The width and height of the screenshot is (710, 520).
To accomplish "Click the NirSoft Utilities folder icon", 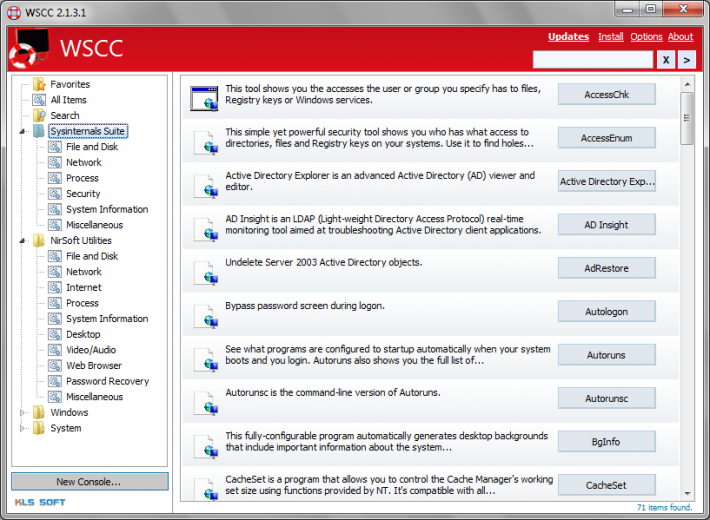I will click(x=39, y=241).
